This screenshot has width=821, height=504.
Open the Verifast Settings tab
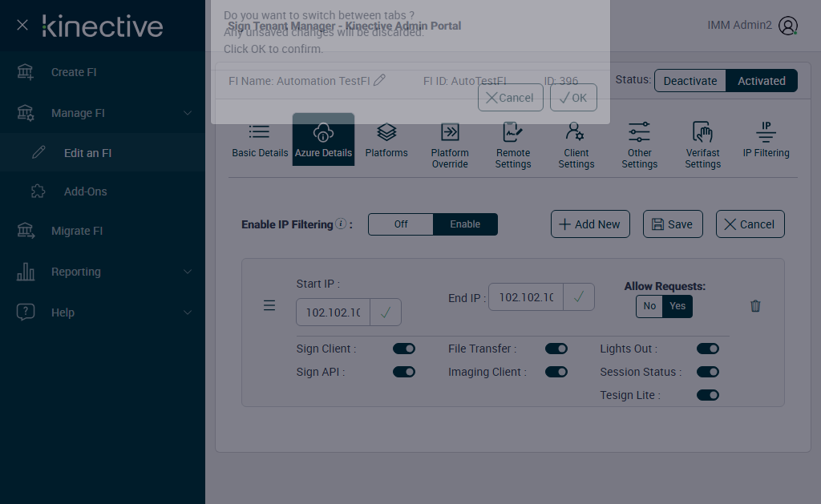click(702, 145)
